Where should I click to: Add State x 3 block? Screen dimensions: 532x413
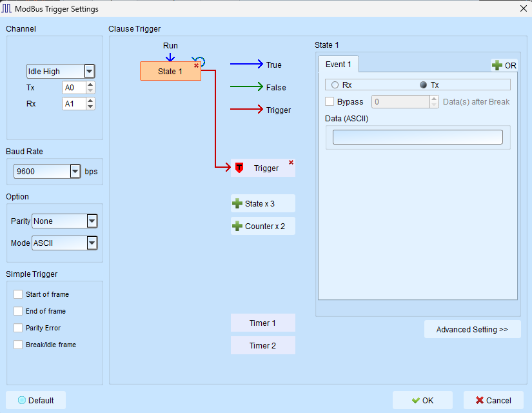(263, 203)
